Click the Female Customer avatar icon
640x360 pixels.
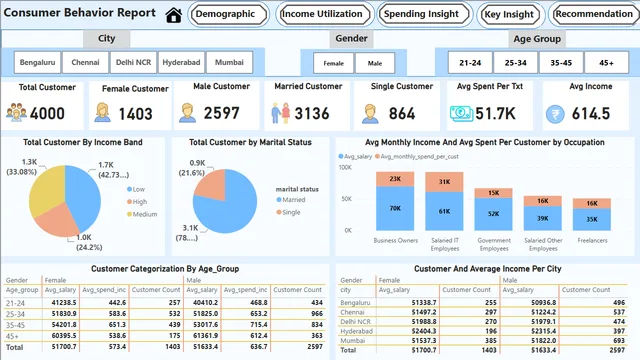coord(102,113)
